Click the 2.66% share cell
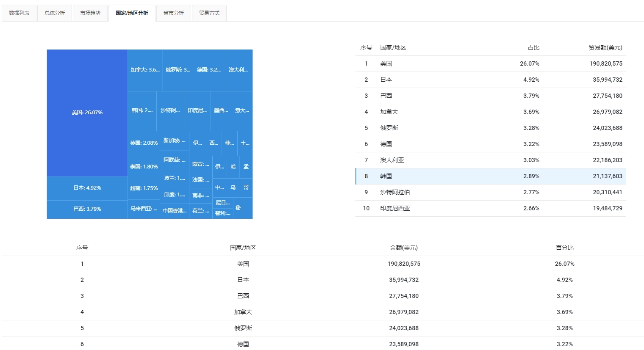The height and width of the screenshot is (350, 644). coord(531,208)
